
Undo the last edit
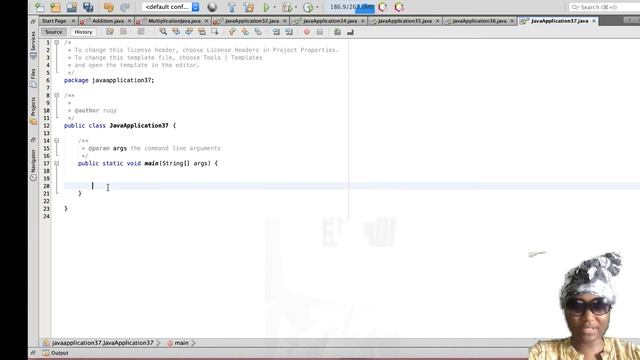109,7
